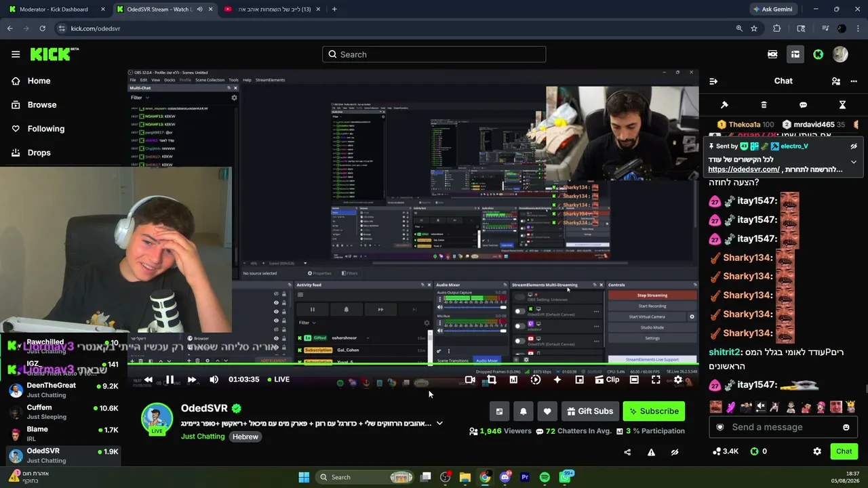Pause the live stream video
Image resolution: width=868 pixels, height=488 pixels.
click(x=170, y=380)
